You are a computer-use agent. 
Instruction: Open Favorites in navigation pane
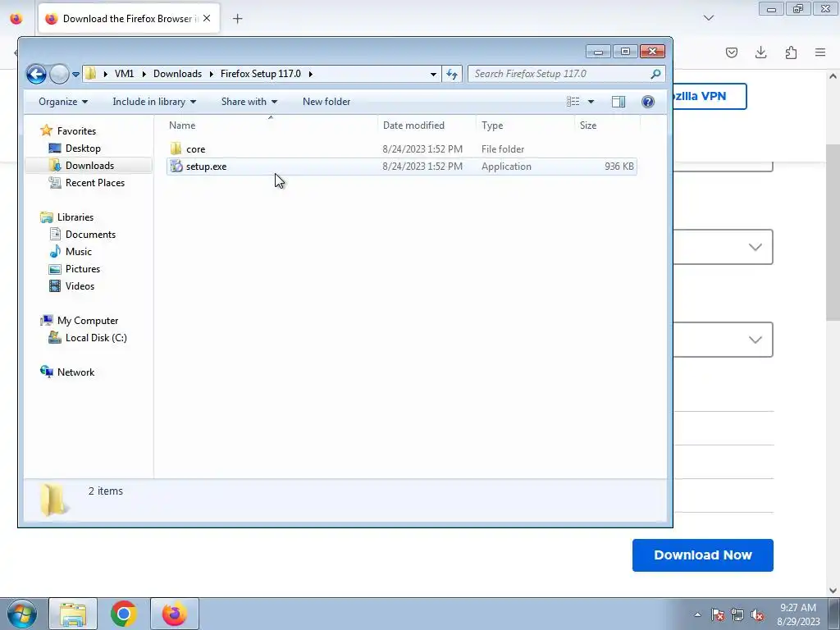coord(76,131)
